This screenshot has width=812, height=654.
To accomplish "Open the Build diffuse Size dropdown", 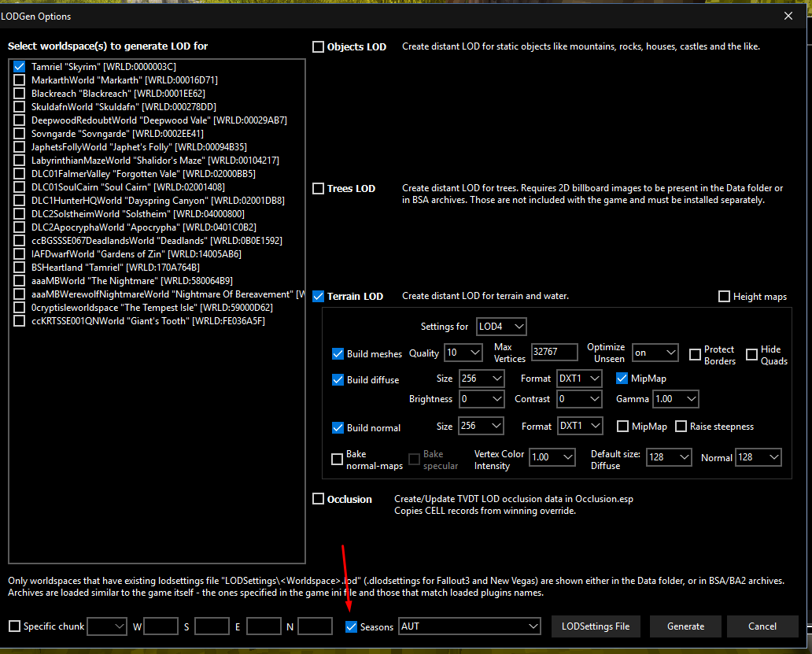I will 482,379.
